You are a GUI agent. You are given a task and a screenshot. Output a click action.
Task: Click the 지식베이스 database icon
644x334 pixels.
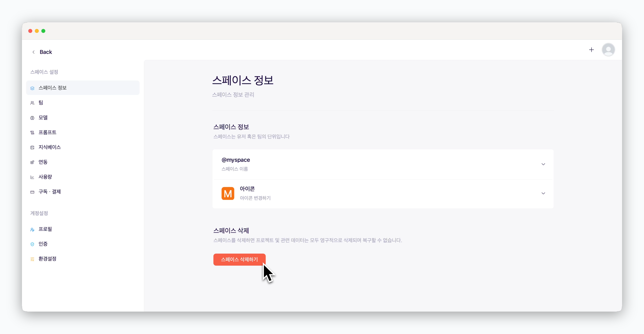pyautogui.click(x=32, y=148)
